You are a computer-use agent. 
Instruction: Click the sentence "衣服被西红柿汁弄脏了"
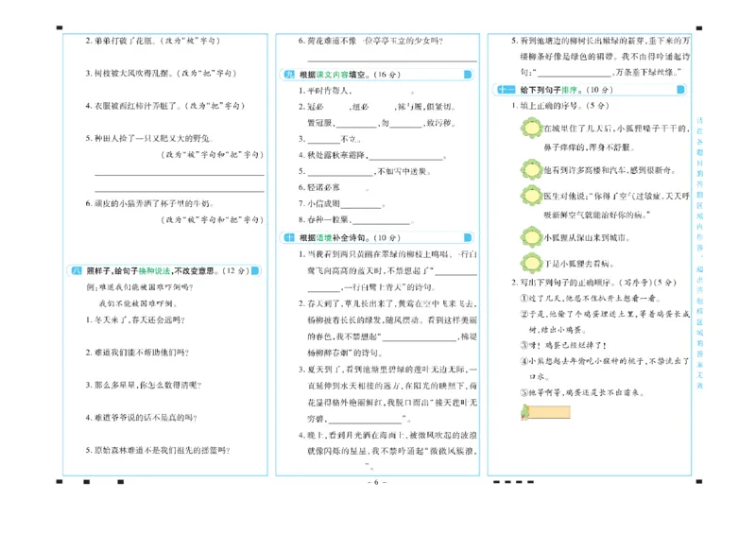pyautogui.click(x=135, y=106)
